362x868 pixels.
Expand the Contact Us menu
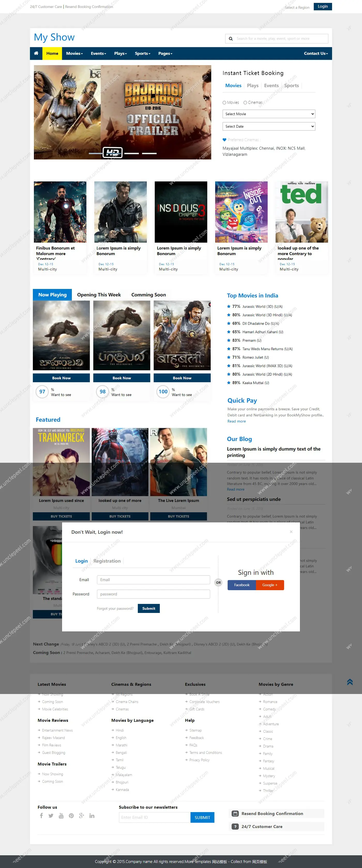(316, 53)
